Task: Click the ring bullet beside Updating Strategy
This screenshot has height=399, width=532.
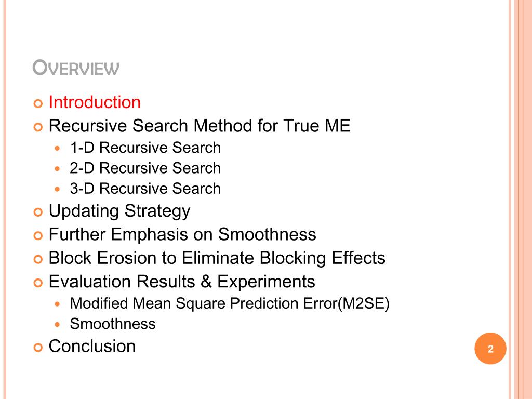Action: click(38, 212)
